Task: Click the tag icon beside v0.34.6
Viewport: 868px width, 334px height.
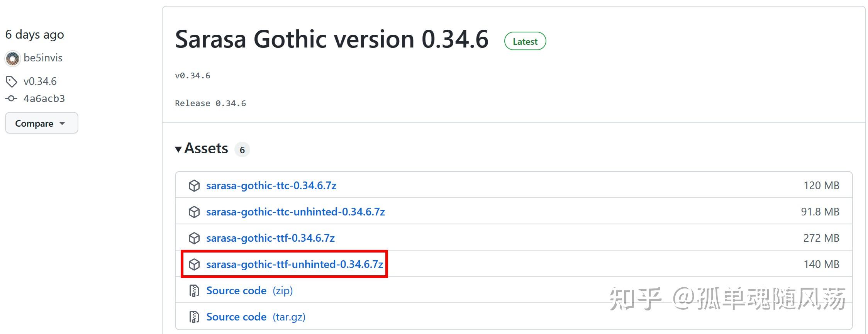Action: (x=11, y=81)
